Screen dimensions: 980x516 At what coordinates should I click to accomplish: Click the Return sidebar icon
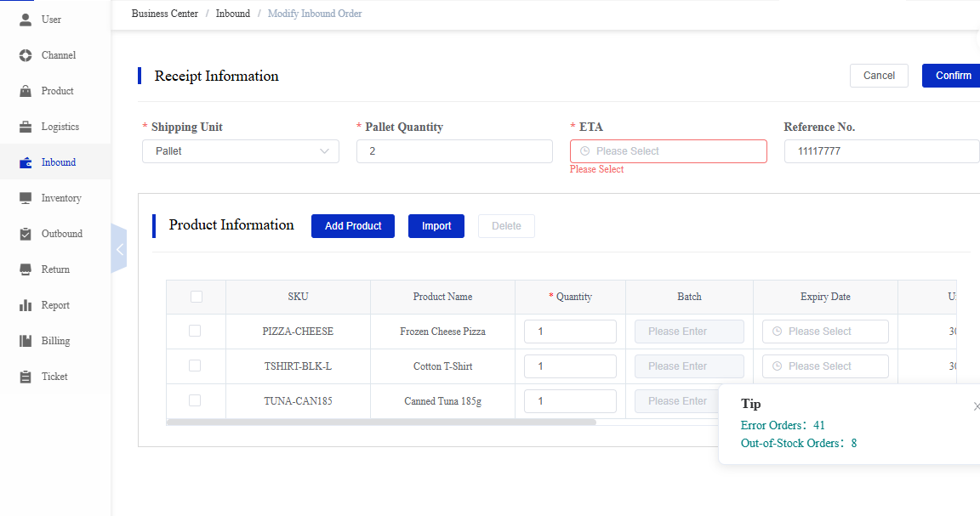click(26, 269)
